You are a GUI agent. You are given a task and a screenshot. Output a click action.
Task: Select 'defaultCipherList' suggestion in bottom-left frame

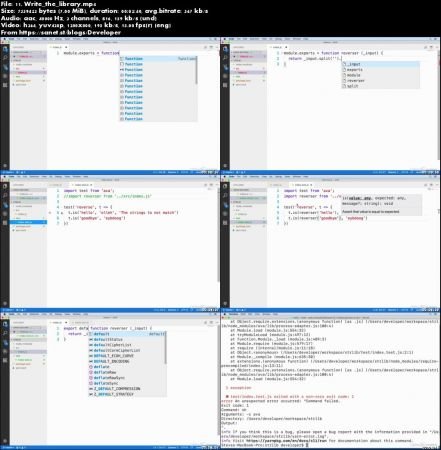(x=127, y=345)
